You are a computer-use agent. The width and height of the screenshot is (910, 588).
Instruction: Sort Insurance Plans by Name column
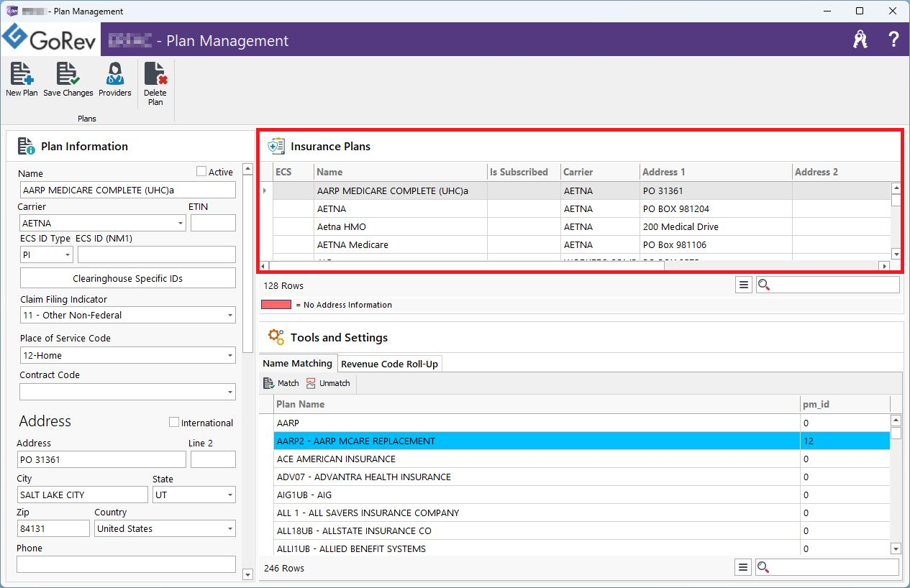click(401, 172)
